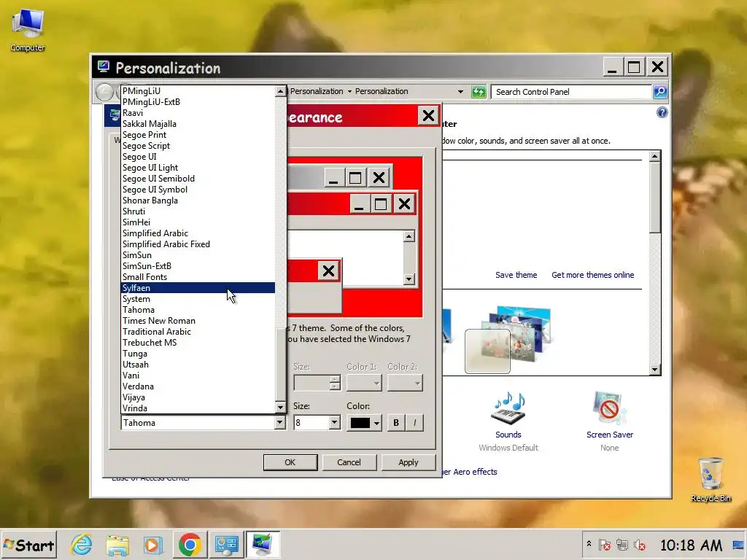Open Google Chrome from the taskbar
747x560 pixels.
coord(190,545)
